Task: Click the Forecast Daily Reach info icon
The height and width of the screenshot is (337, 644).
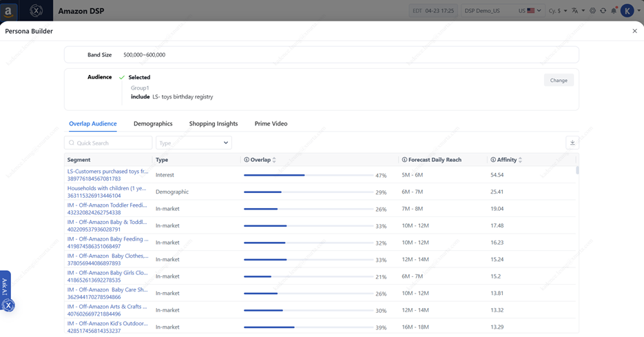Action: [x=404, y=160]
